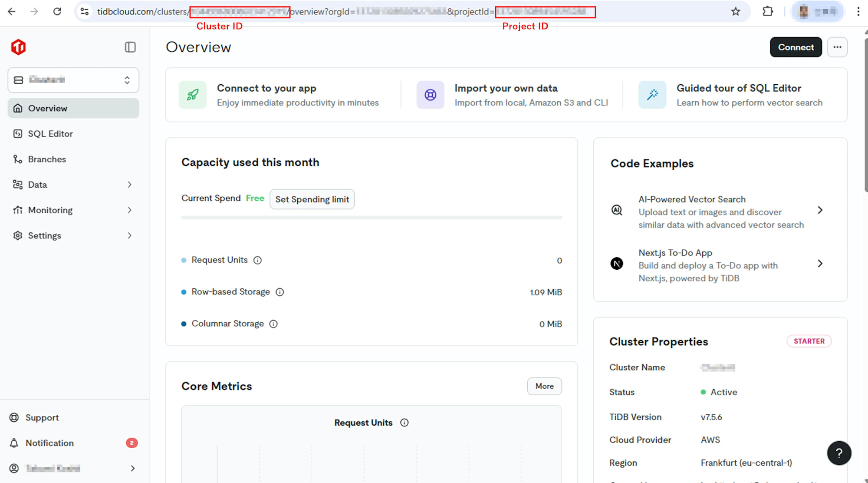Click the STARTER plan badge
Image resolution: width=868 pixels, height=483 pixels.
coord(809,341)
